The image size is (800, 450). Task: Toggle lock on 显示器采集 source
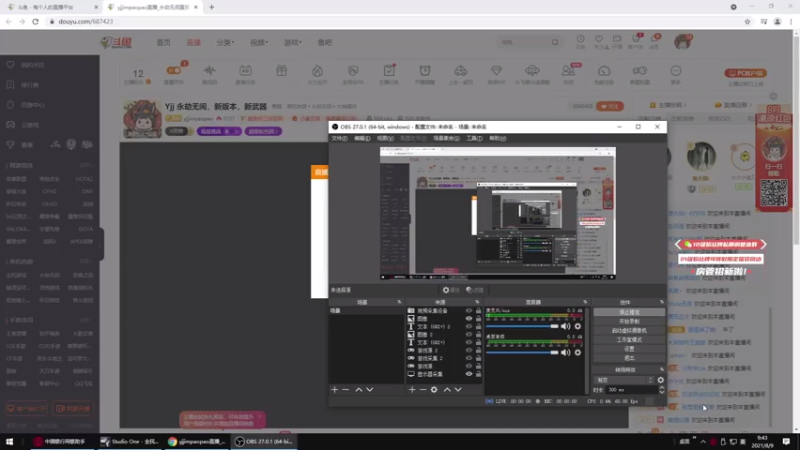coord(478,374)
